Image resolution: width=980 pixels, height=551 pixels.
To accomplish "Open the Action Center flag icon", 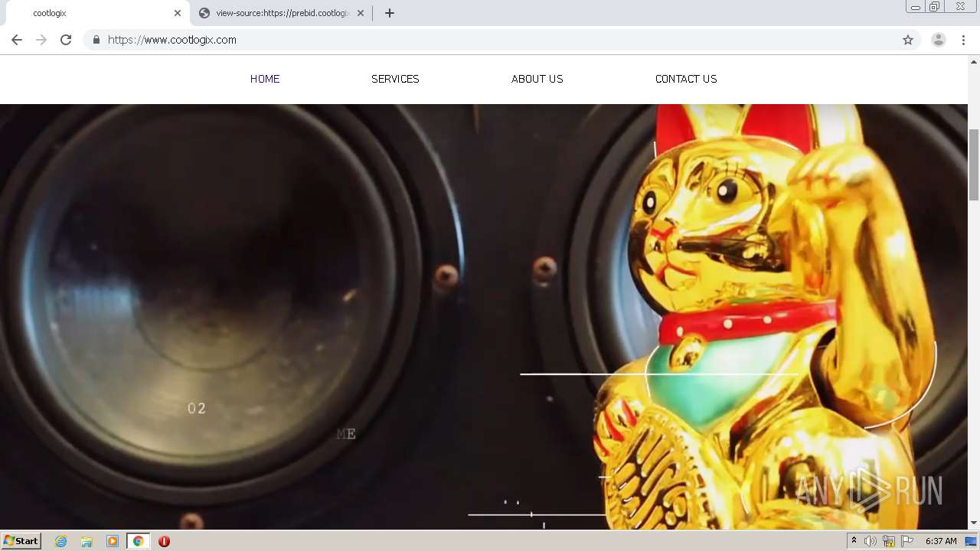I will tap(907, 541).
